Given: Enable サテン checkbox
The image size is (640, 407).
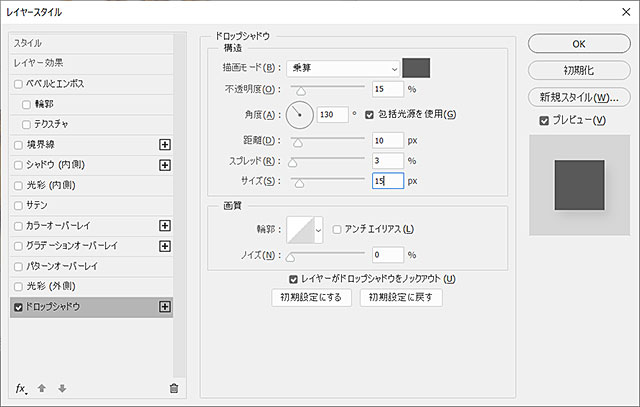Looking at the screenshot, I should point(18,205).
